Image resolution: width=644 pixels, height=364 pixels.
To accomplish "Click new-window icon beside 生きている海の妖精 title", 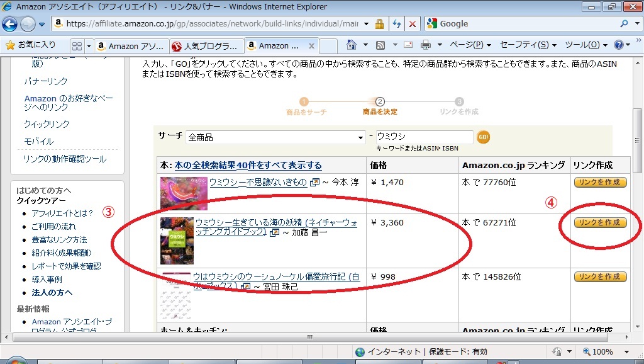I will pos(274,233).
